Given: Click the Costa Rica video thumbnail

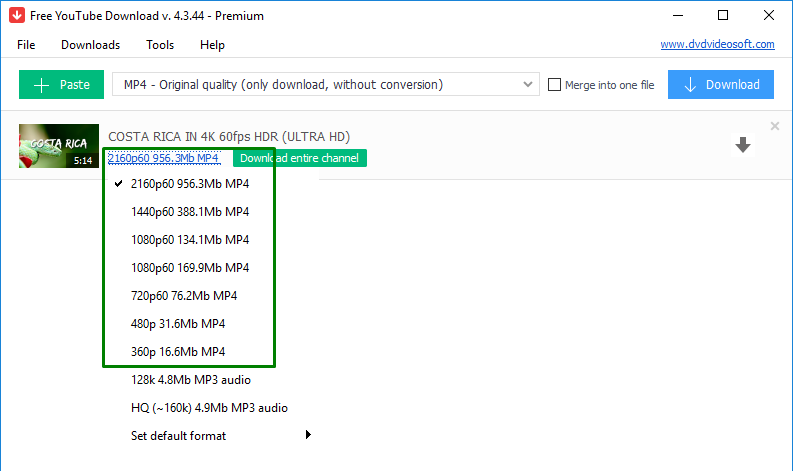Looking at the screenshot, I should pos(59,146).
